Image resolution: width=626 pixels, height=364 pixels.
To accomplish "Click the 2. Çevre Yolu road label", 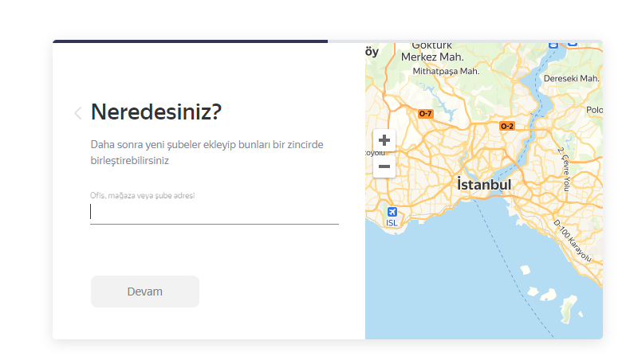I will 564,169.
